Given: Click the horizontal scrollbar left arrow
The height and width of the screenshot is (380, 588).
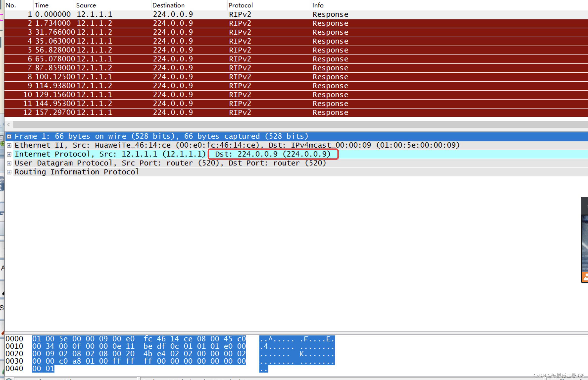Looking at the screenshot, I should 9,125.
